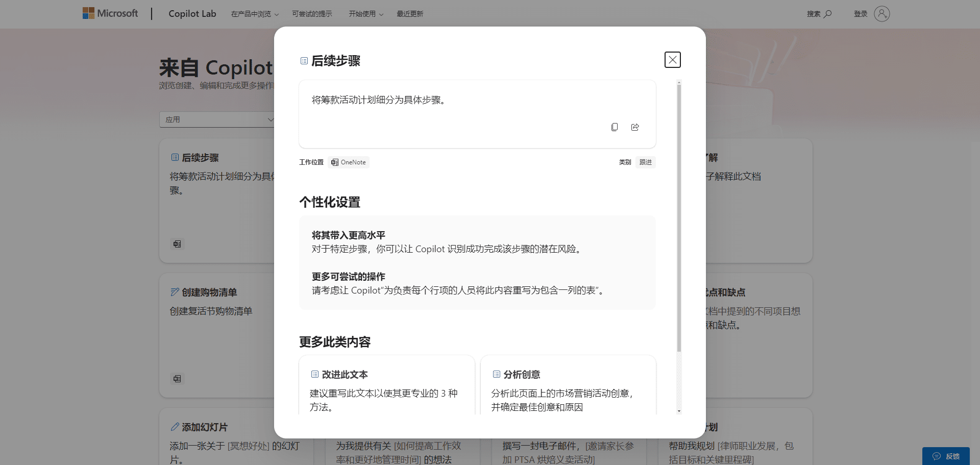This screenshot has height=465, width=980.
Task: Go to 最近更新 in the navigation
Action: [x=410, y=14]
